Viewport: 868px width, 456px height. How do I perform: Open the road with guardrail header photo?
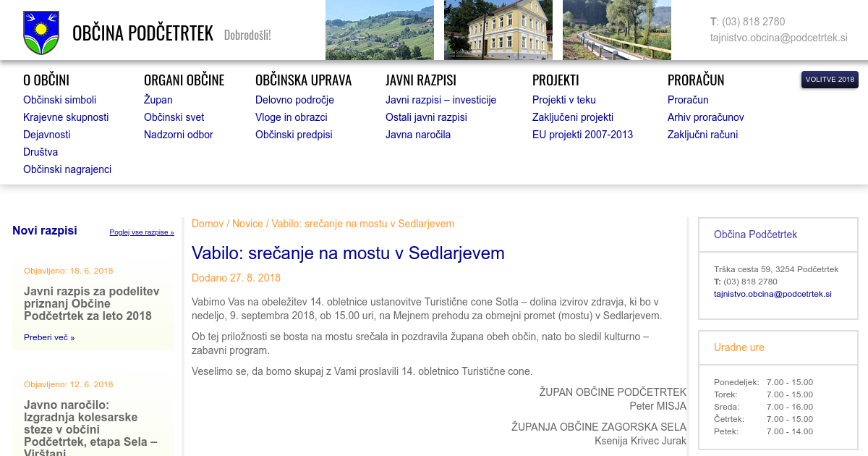(616, 30)
